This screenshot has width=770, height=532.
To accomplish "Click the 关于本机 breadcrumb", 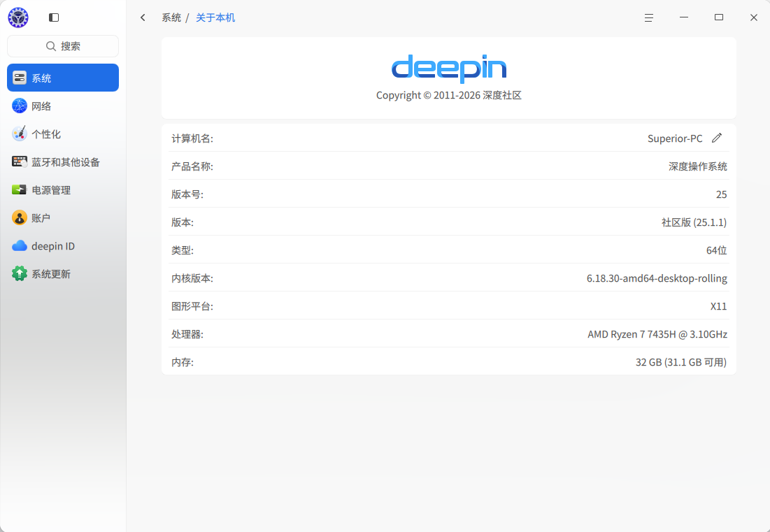I will tap(215, 17).
